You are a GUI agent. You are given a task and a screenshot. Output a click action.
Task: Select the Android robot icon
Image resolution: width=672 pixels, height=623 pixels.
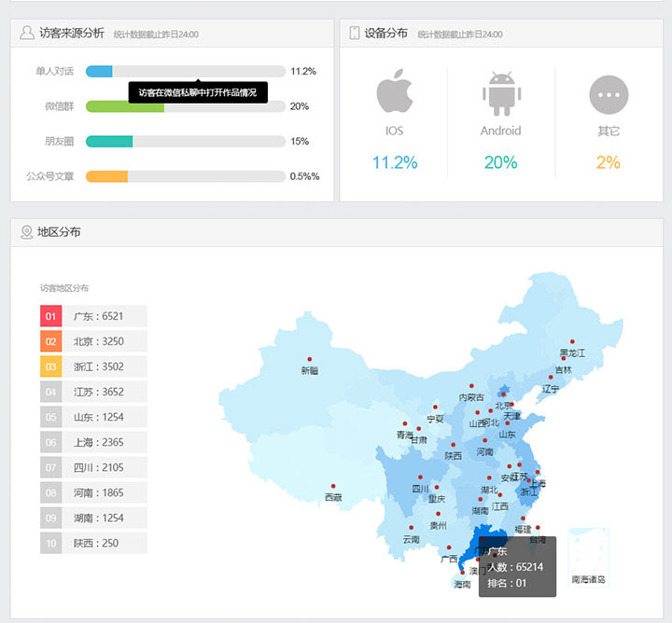[501, 94]
